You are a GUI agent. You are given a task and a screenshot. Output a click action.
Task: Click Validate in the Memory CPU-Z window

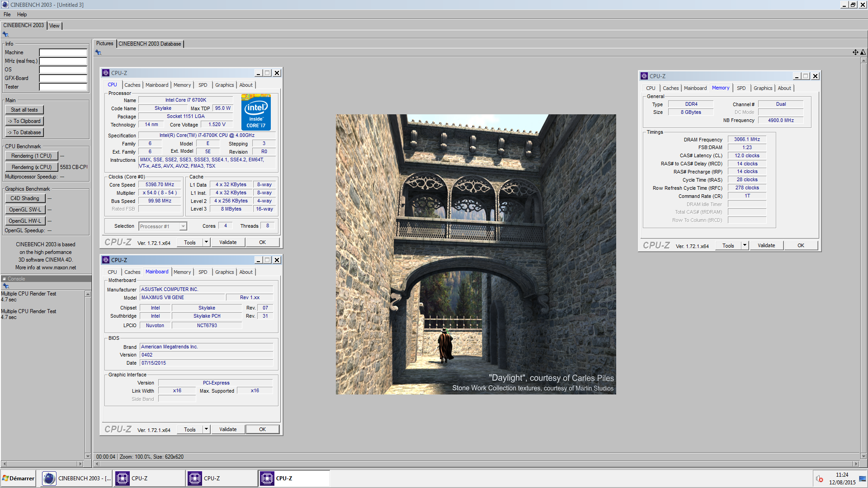tap(766, 245)
